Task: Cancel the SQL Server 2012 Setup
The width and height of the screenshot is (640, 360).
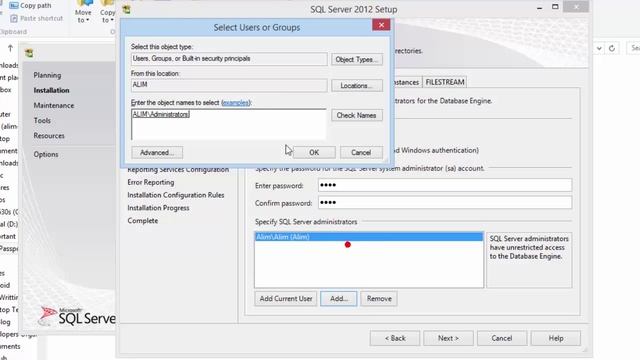Action: [502, 338]
